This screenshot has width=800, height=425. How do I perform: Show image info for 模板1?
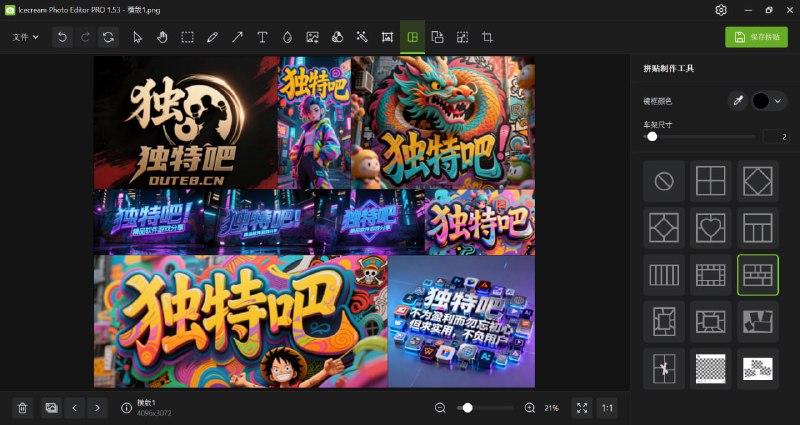(x=127, y=408)
